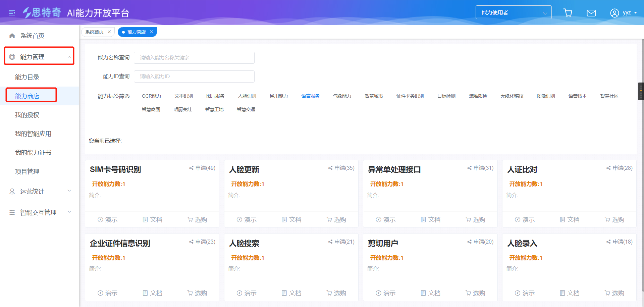Expand the 智能交互管理 menu chevron
The height and width of the screenshot is (307, 644).
69,212
